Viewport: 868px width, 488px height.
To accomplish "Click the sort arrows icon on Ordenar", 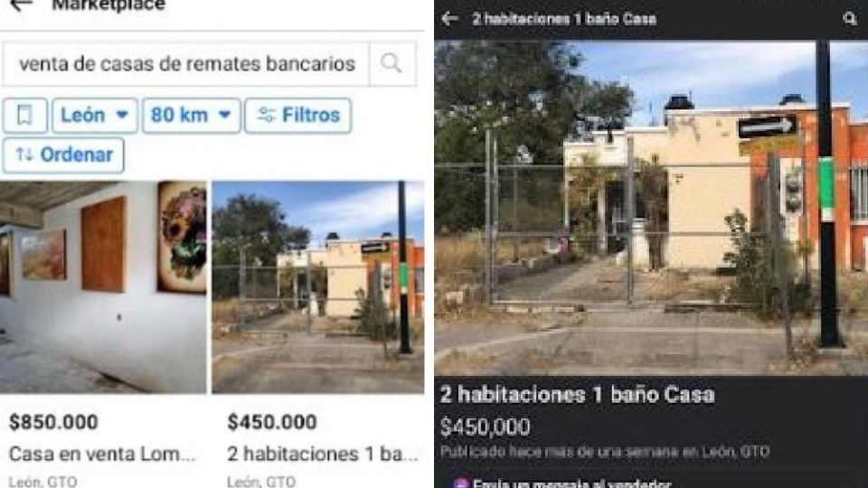I will (24, 155).
